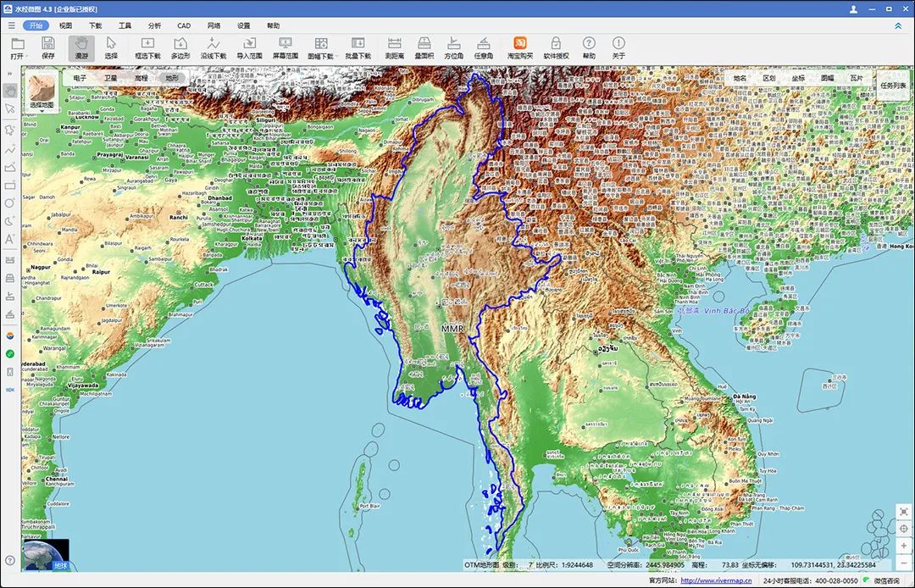Switch the basemap to 卫星
The image size is (915, 588).
[x=111, y=78]
